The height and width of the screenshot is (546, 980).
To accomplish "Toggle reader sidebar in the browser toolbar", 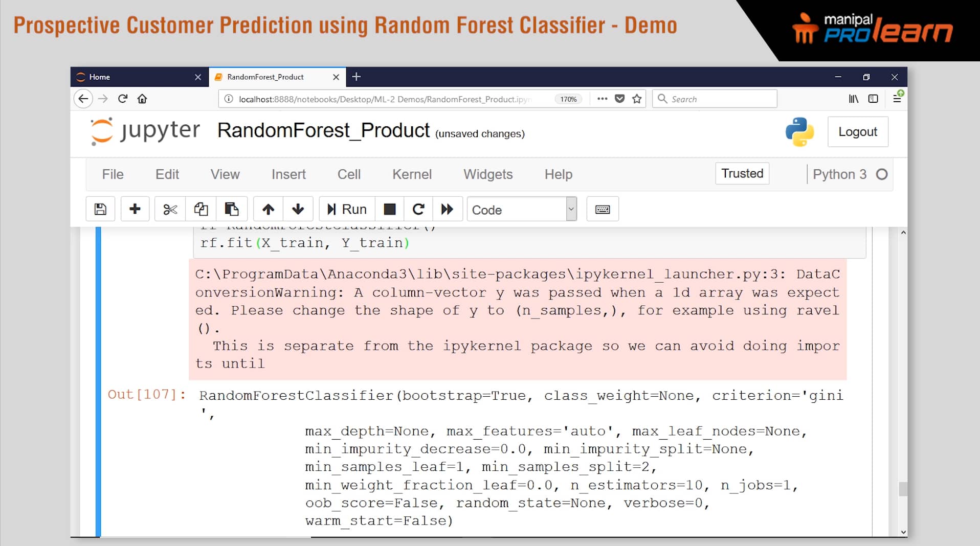I will (x=872, y=99).
